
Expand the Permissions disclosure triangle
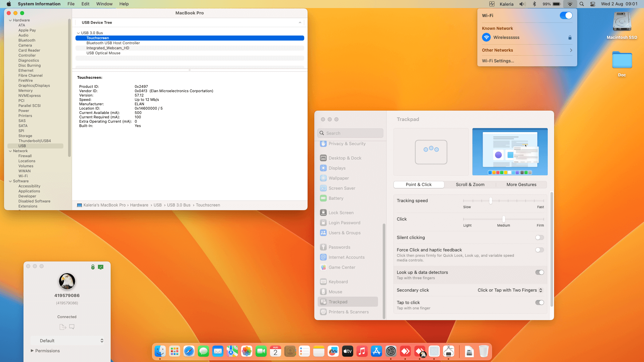(32, 351)
